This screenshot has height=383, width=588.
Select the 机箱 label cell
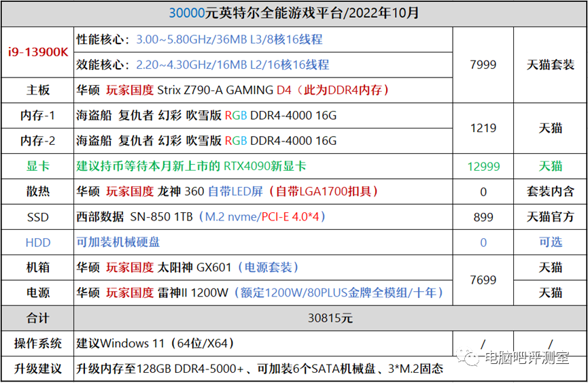tap(37, 268)
